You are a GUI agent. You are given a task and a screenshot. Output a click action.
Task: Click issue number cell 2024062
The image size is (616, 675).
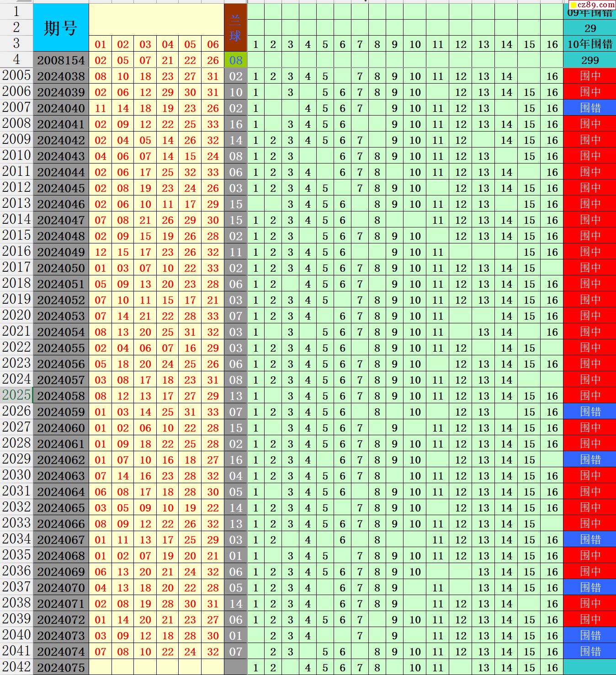(61, 459)
